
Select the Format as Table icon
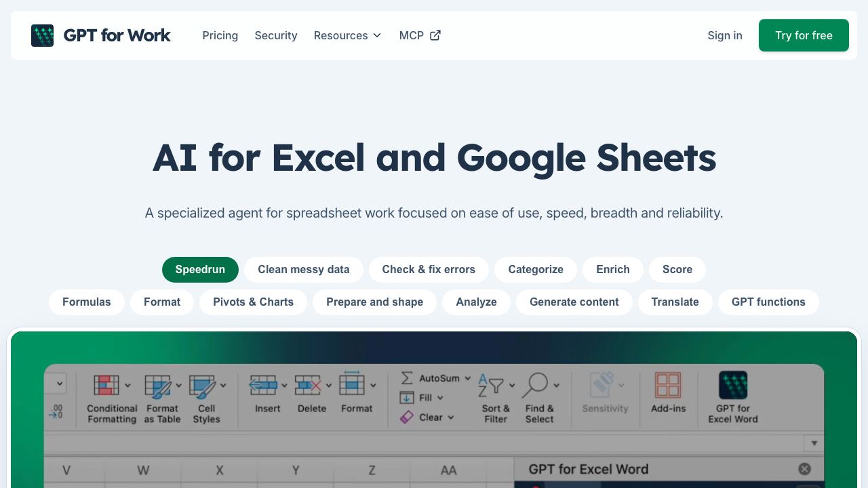tap(158, 386)
